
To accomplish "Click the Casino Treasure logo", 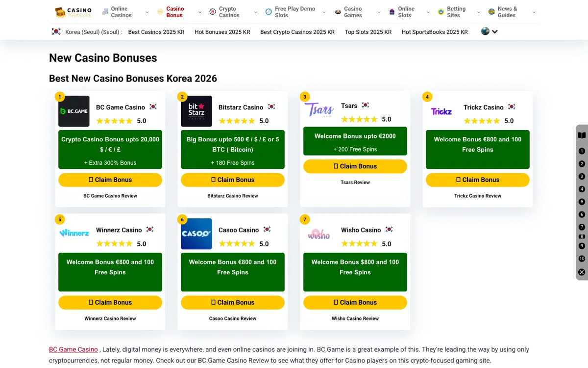I will point(73,12).
